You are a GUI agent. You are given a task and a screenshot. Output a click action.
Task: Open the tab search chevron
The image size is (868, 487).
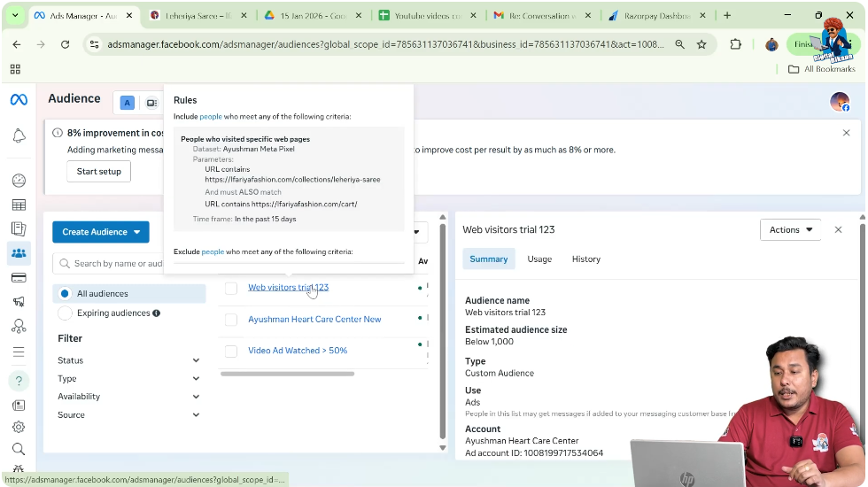click(x=16, y=16)
